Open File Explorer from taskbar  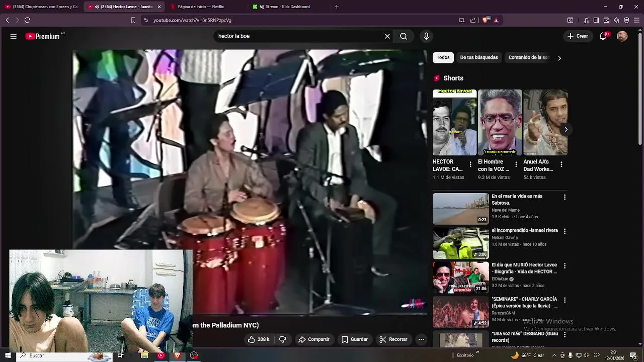(x=144, y=355)
